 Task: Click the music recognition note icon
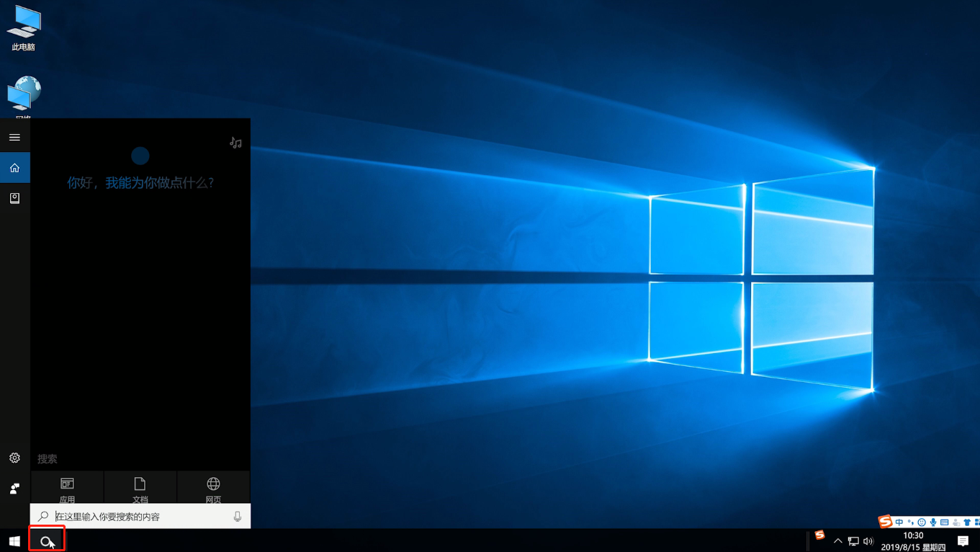click(235, 143)
